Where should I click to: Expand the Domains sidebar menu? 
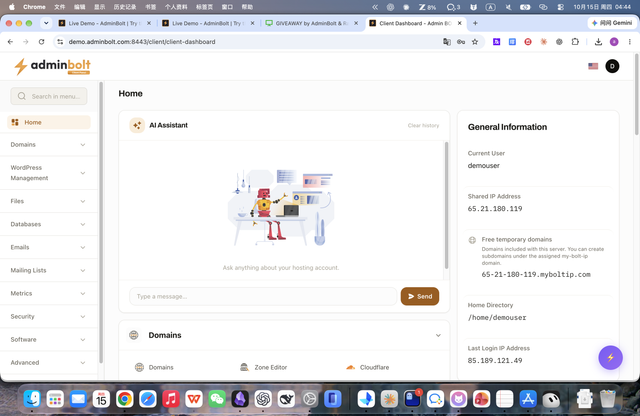[x=49, y=145]
